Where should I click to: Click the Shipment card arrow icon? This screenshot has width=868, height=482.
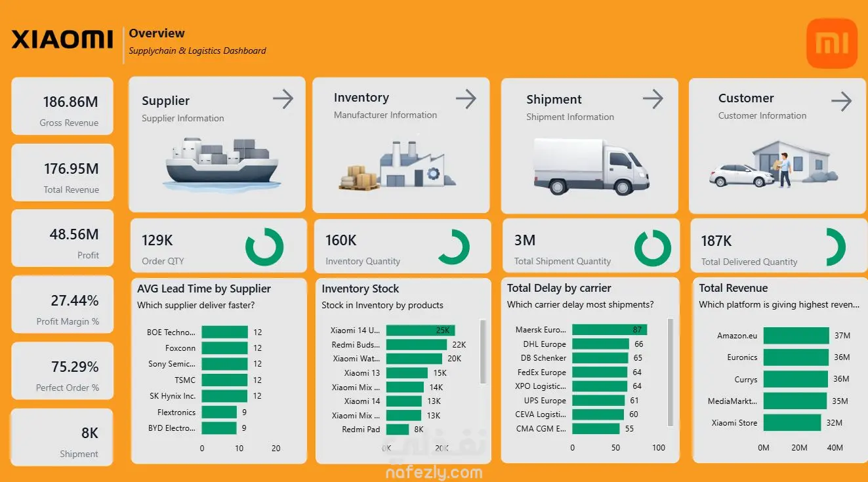[653, 99]
